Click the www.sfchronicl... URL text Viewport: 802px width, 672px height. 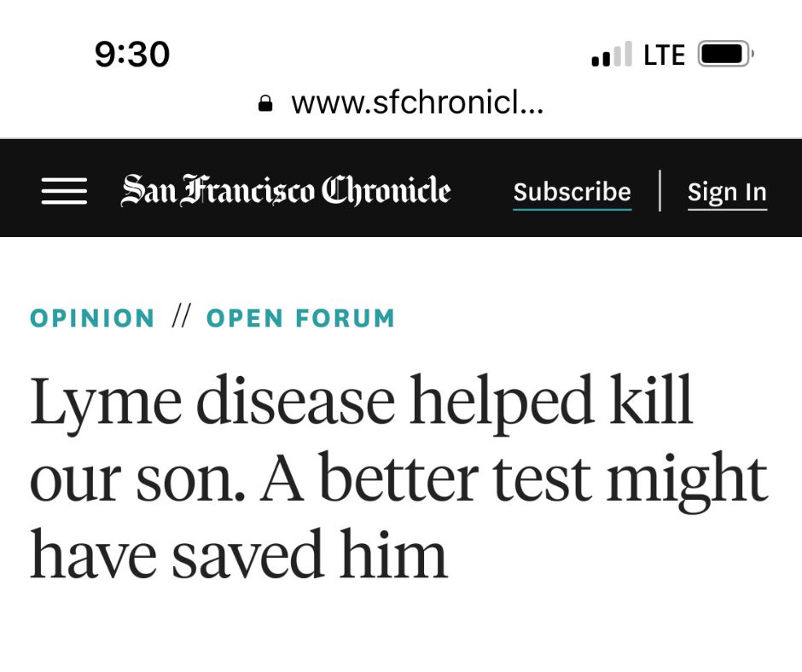click(417, 104)
